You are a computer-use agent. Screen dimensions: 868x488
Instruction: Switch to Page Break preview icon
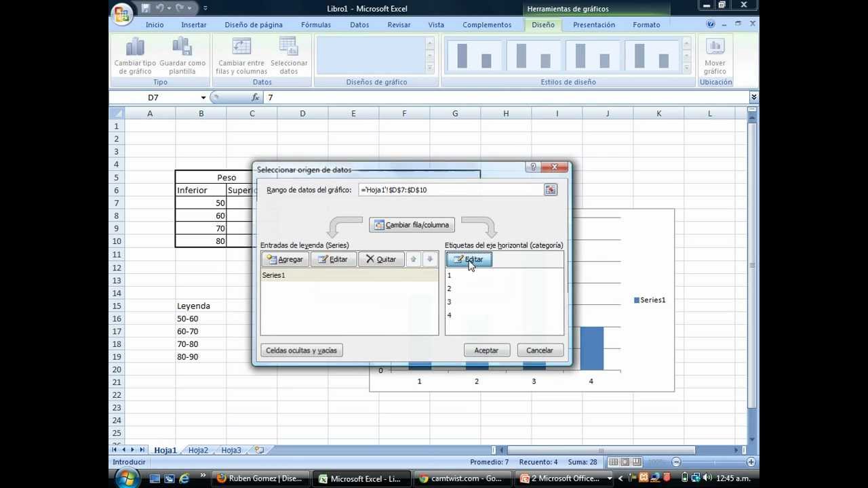point(637,462)
